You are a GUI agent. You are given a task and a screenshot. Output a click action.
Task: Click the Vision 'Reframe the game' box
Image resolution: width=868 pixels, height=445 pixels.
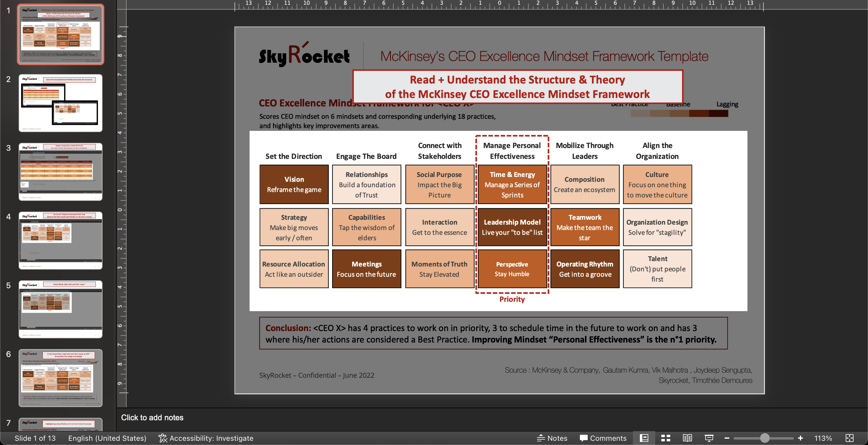click(294, 185)
